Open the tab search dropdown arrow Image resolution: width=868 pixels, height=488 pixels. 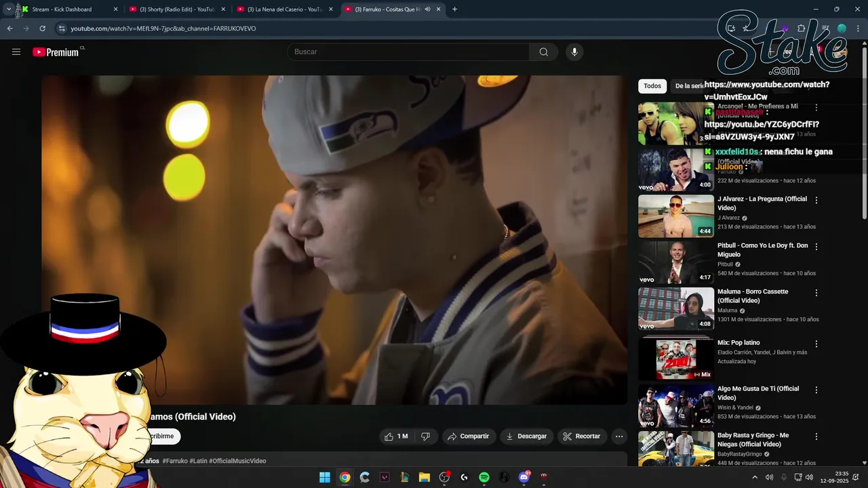(8, 9)
